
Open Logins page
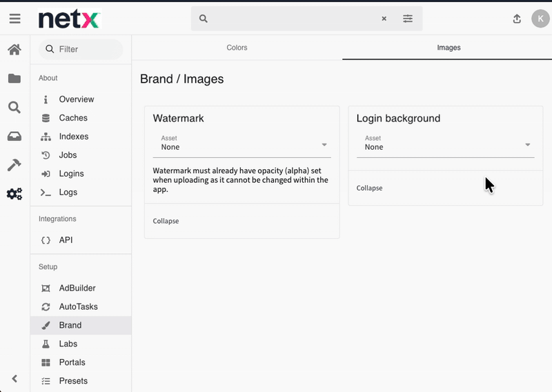(x=81, y=174)
